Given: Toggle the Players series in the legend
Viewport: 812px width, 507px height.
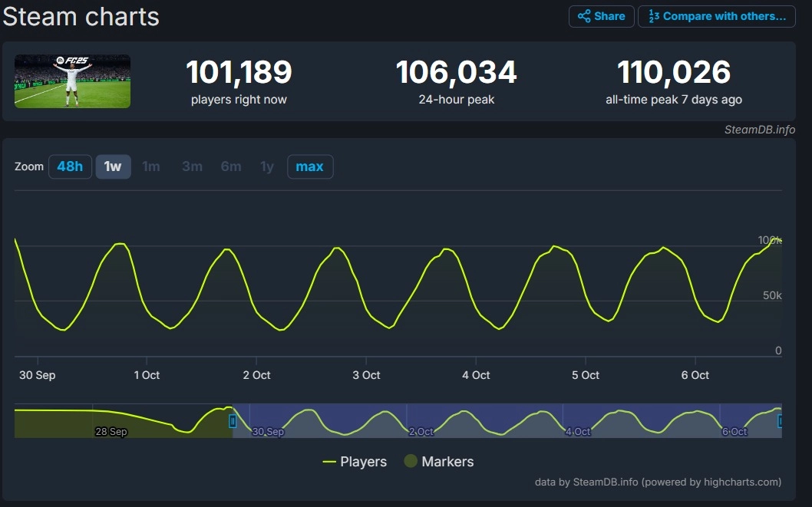Looking at the screenshot, I should [355, 462].
